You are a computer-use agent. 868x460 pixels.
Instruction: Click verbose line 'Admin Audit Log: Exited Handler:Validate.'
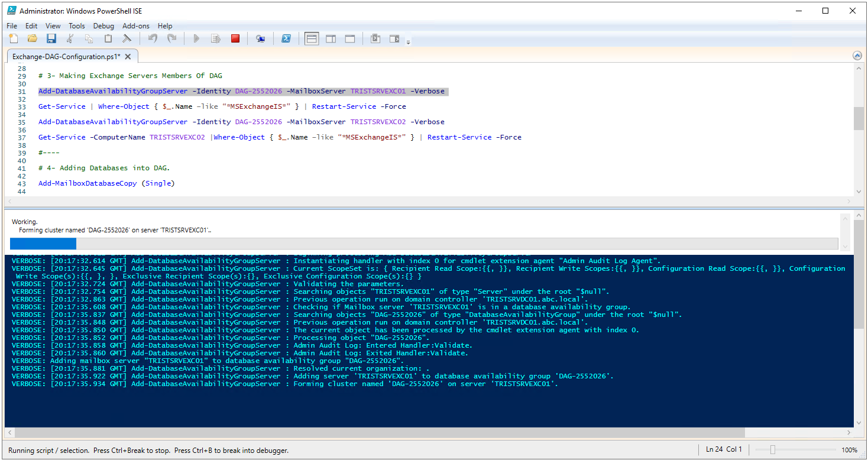pyautogui.click(x=240, y=353)
